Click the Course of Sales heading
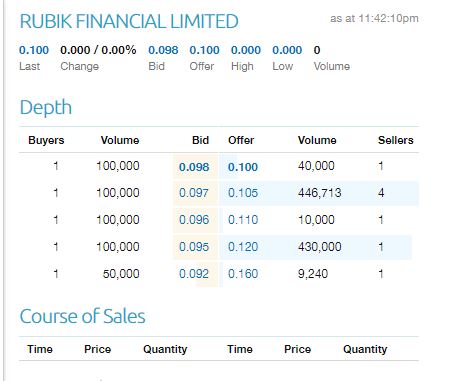Screen dimensions: 461x381 [x=82, y=316]
